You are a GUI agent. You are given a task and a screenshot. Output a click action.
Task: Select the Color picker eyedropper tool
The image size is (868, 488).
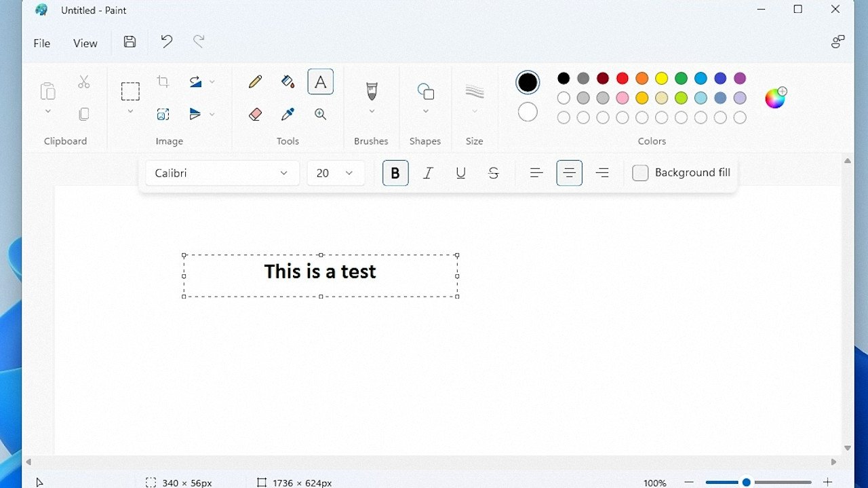[x=288, y=114]
